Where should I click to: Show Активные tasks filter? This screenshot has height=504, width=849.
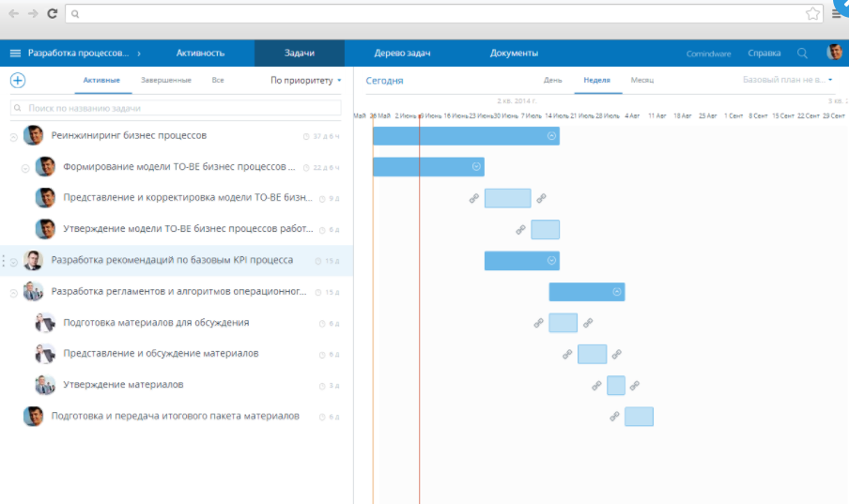tap(101, 80)
